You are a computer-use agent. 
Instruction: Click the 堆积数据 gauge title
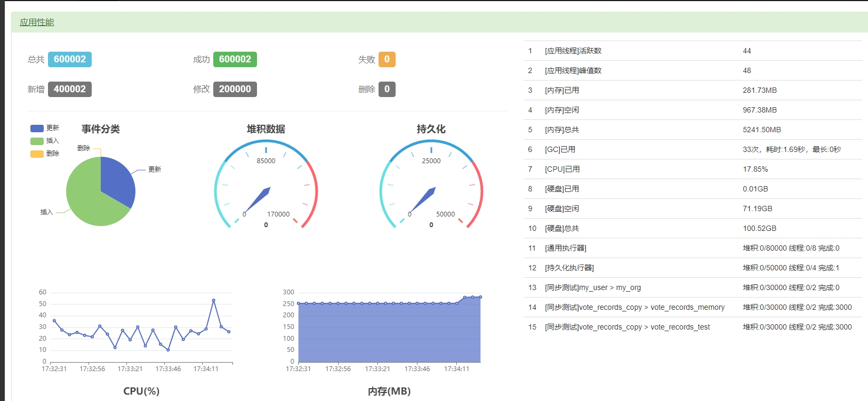click(266, 129)
